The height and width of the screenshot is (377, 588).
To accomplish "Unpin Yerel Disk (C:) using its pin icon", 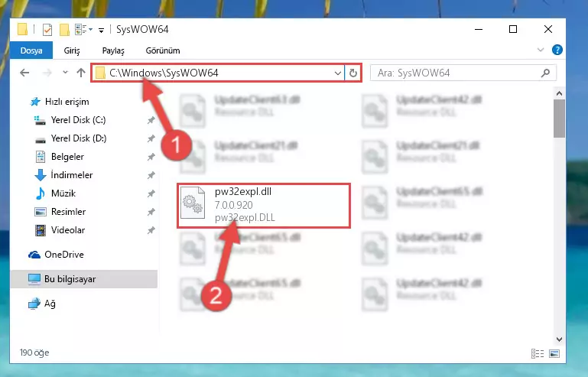I will (151, 120).
